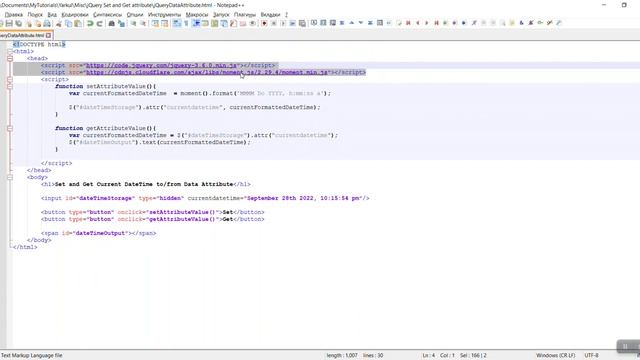Open the Поиск menu

click(x=35, y=14)
